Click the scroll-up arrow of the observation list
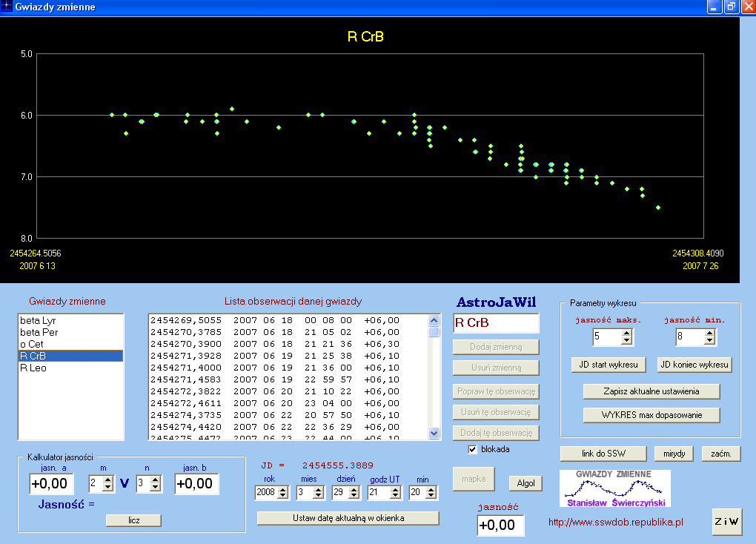The height and width of the screenshot is (544, 756). pyautogui.click(x=434, y=321)
